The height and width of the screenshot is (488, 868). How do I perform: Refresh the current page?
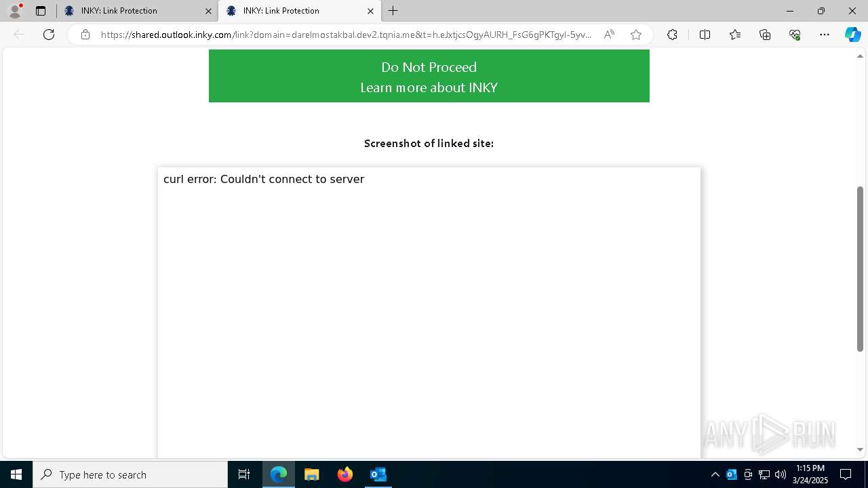(49, 35)
